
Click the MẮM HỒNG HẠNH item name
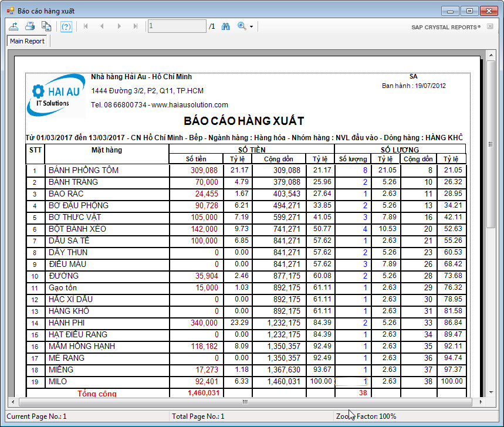82,347
